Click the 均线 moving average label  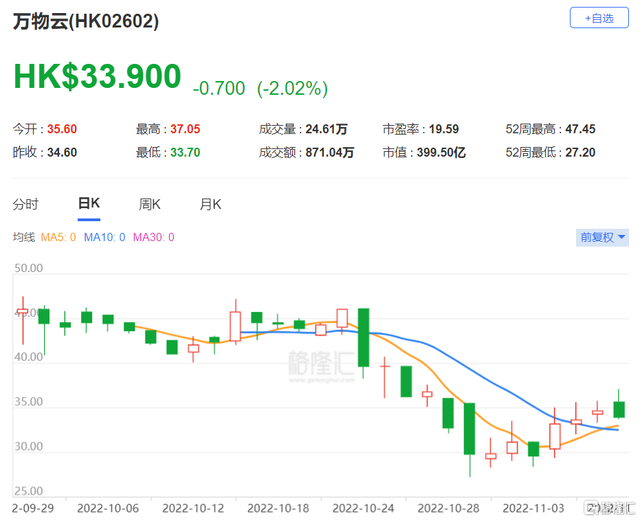pyautogui.click(x=24, y=237)
